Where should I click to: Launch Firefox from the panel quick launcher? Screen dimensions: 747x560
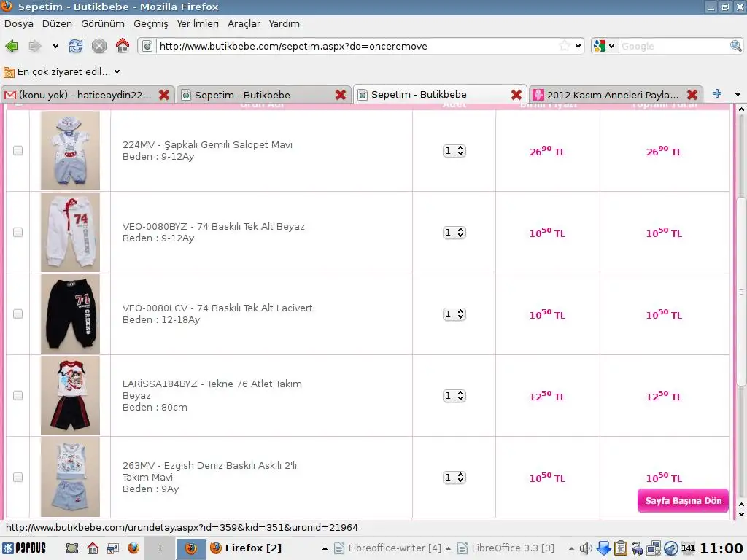133,548
